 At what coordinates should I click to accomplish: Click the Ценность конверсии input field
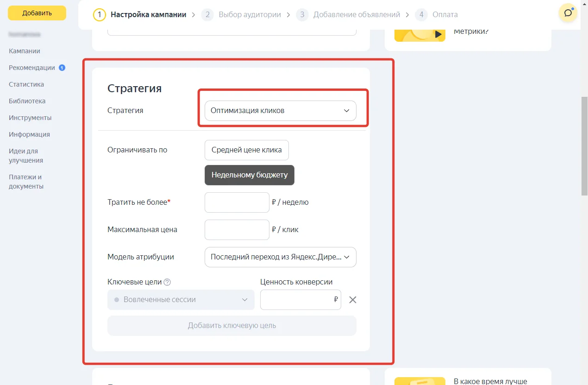point(301,300)
